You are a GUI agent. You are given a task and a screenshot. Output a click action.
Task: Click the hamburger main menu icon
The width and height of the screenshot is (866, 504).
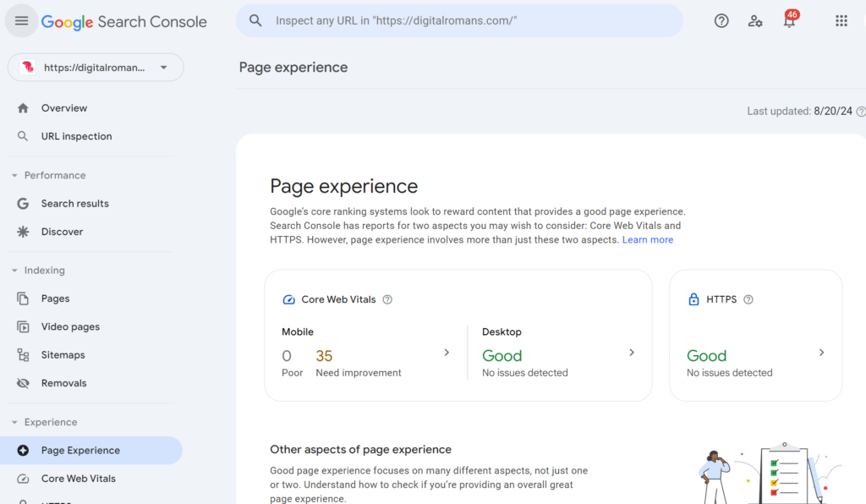click(21, 21)
